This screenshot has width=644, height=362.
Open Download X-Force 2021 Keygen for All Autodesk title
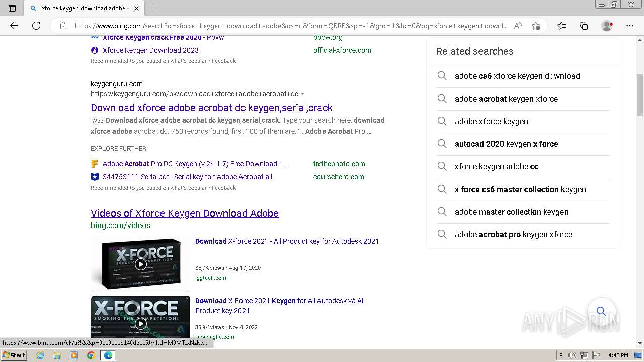pos(280,306)
